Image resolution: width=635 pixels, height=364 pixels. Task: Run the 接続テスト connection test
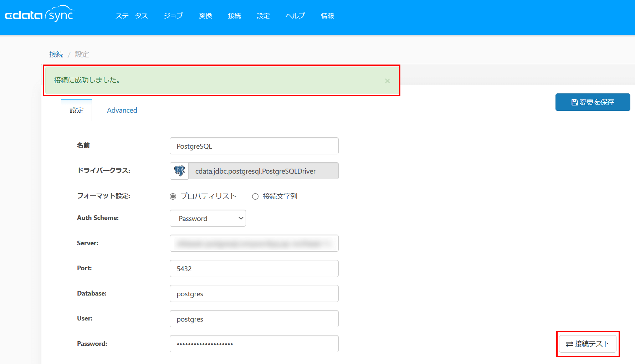[x=588, y=344]
